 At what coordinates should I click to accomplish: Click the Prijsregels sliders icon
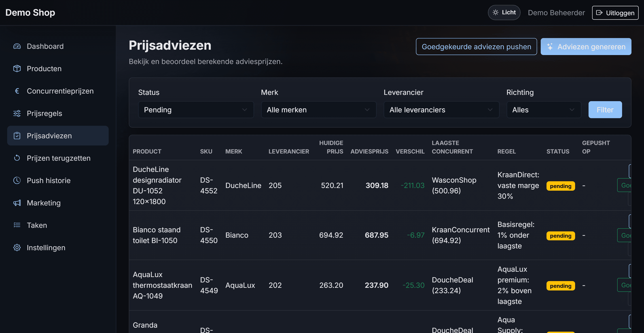17,113
